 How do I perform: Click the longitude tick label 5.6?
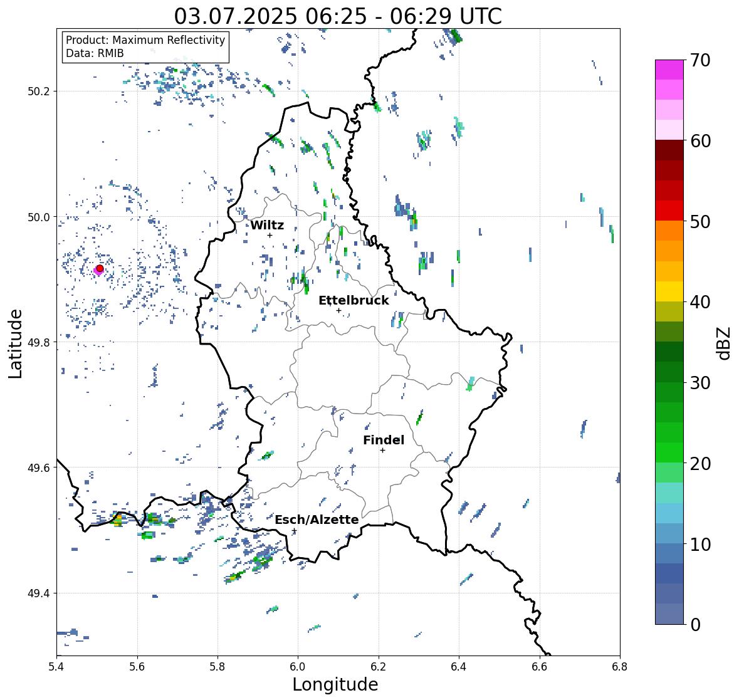click(137, 667)
